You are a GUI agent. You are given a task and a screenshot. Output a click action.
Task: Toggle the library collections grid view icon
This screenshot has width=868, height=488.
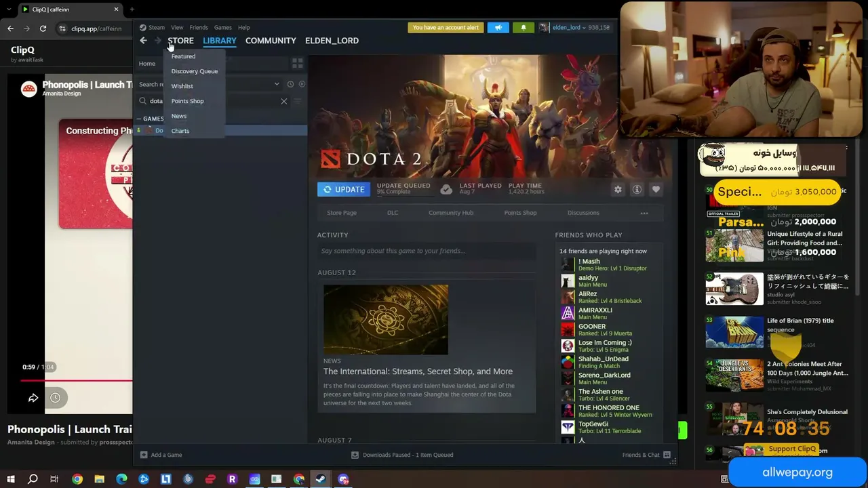(297, 64)
